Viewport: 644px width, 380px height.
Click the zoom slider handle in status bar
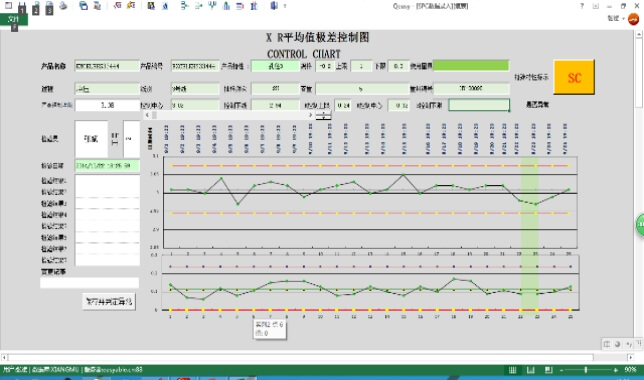click(x=585, y=370)
